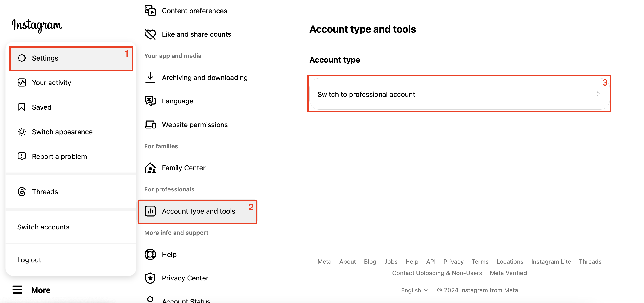
Task: Open Website permissions settings
Action: pos(198,124)
